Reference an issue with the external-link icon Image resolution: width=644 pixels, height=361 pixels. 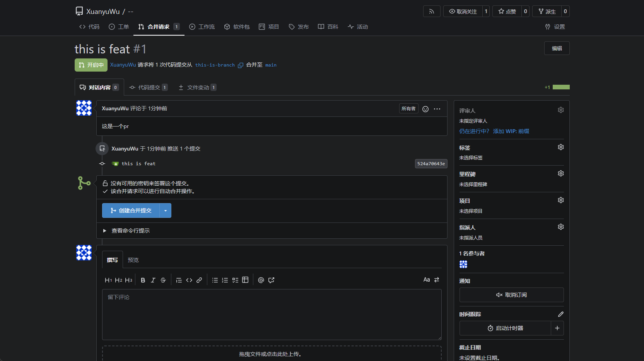[x=271, y=280]
